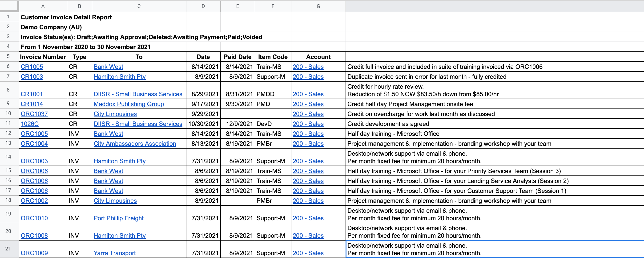
Task: Click the City Ambassadors Association link
Action: coord(135,144)
